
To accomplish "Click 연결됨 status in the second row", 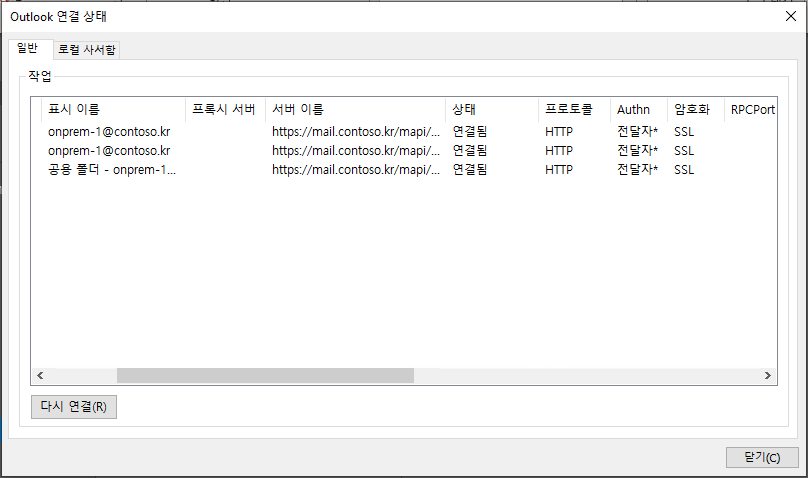I will pos(470,151).
